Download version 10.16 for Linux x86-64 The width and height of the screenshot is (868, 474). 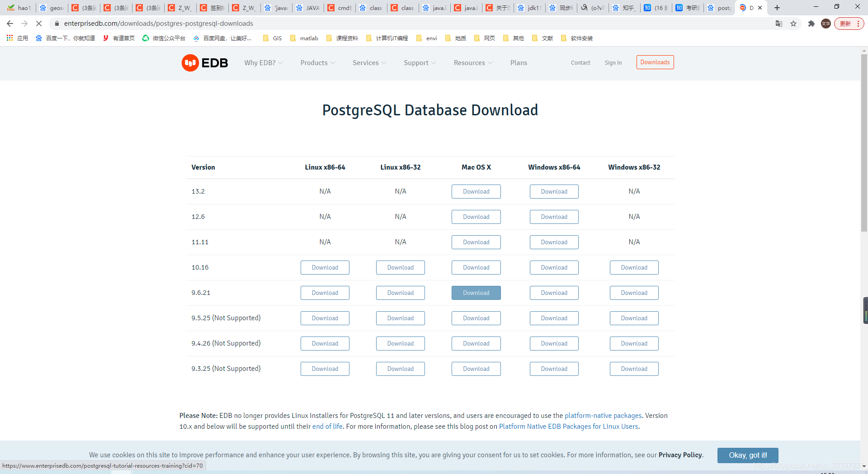coord(325,267)
